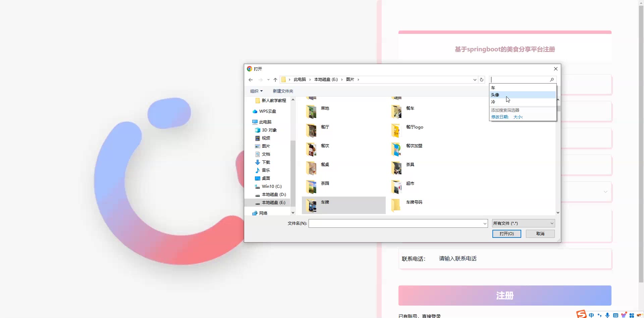Open 文档 in the navigation pane
The image size is (644, 318).
262,154
